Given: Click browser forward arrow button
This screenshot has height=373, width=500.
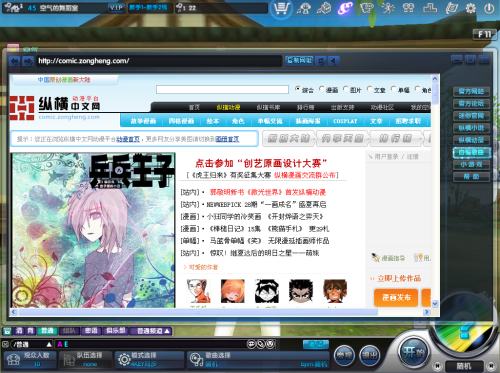Looking at the screenshot, I should pyautogui.click(x=28, y=61).
